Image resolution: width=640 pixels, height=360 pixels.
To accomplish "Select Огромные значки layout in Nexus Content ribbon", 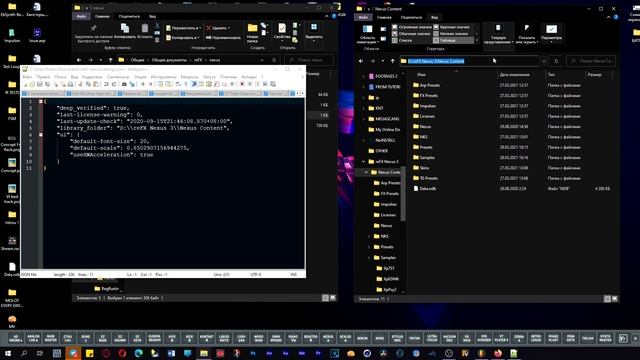I will coord(411,27).
